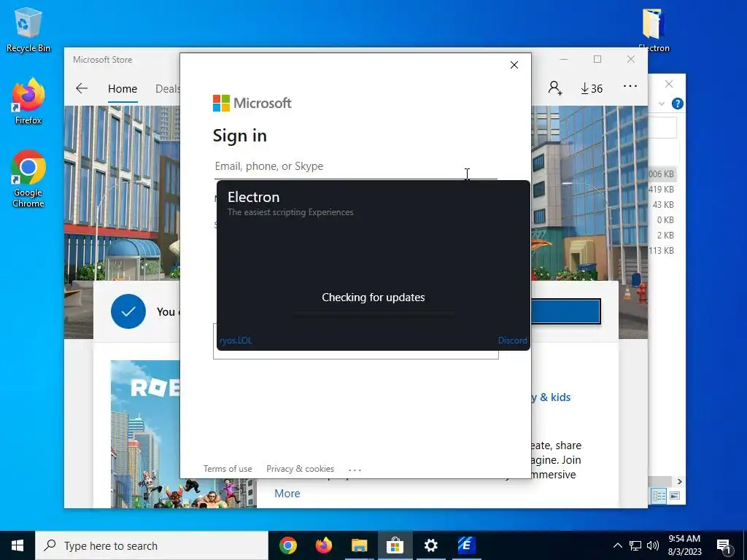Go back in the Microsoft Store
This screenshot has width=747, height=560.
coord(82,88)
